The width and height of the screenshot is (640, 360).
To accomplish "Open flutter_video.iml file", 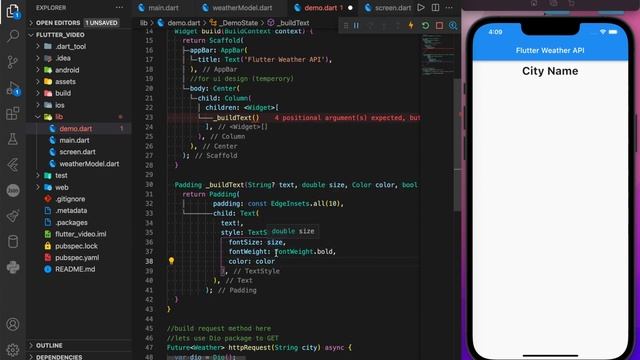I will click(x=81, y=234).
